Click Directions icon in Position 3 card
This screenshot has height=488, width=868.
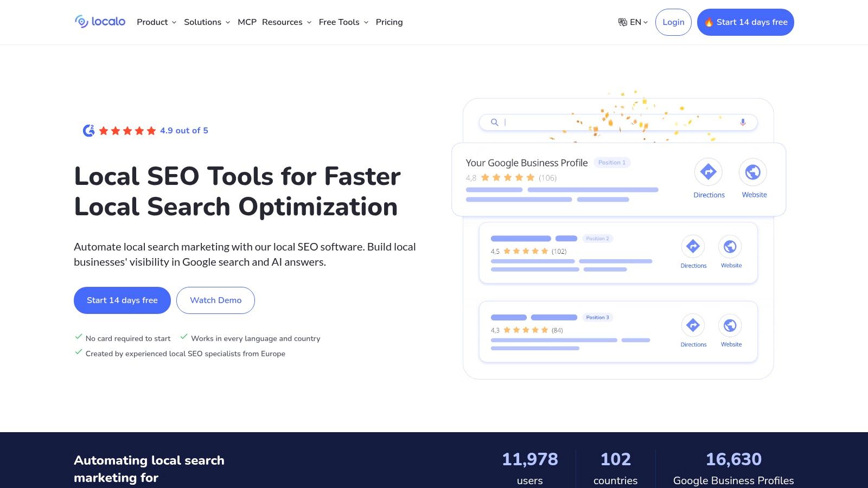693,325
